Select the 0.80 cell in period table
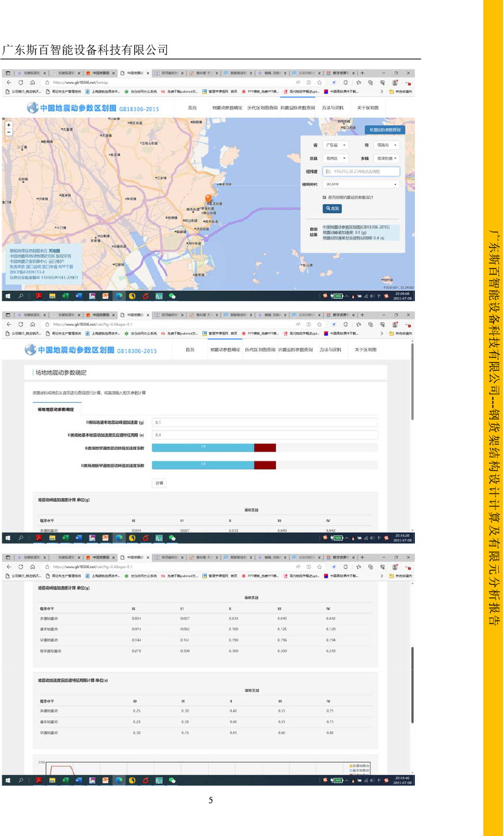The image size is (504, 836). (x=330, y=733)
